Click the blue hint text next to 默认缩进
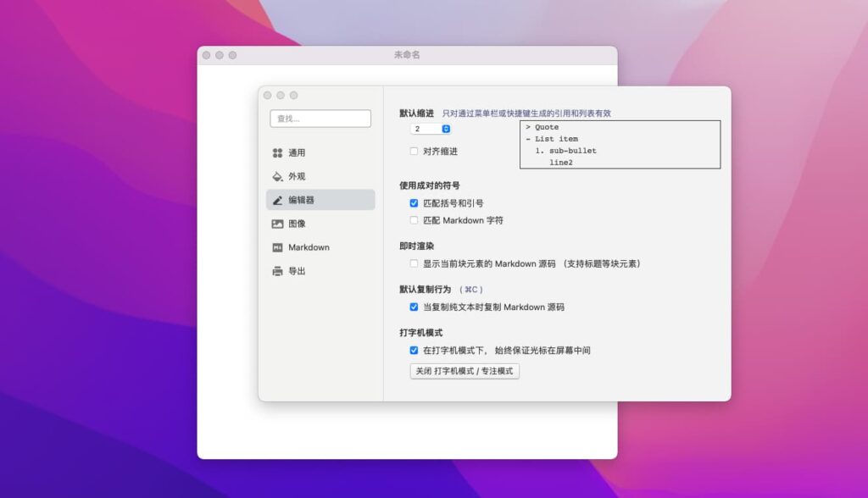The width and height of the screenshot is (868, 498). click(x=526, y=111)
